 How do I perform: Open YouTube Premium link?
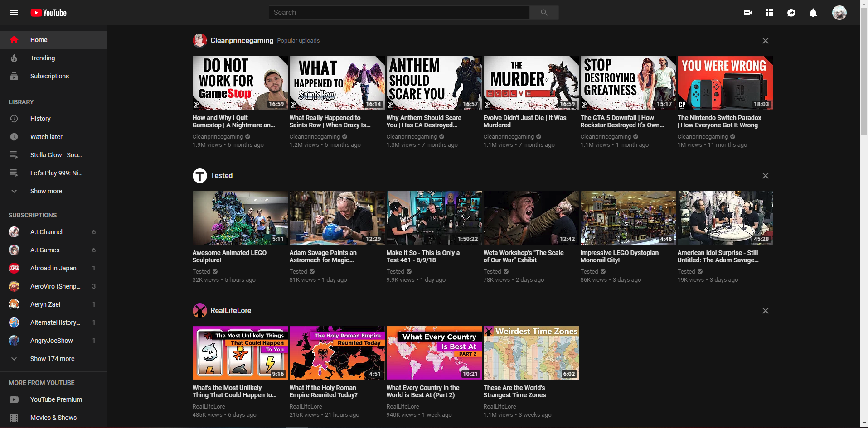pyautogui.click(x=53, y=399)
